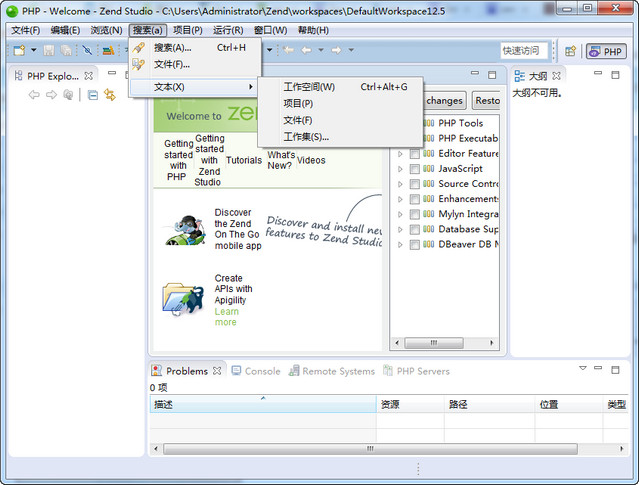Click the 快速访问 quick access field
Viewport: 639px width, 485px height.
tap(524, 51)
